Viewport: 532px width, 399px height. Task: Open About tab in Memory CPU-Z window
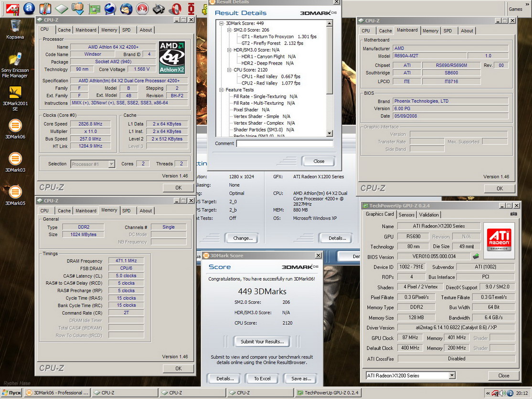click(x=146, y=211)
